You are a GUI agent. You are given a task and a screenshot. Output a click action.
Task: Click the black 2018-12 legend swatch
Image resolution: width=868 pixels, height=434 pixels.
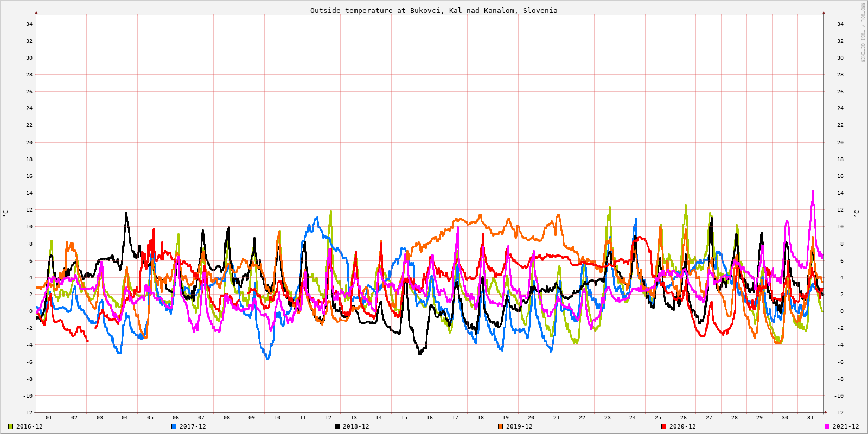coord(337,426)
